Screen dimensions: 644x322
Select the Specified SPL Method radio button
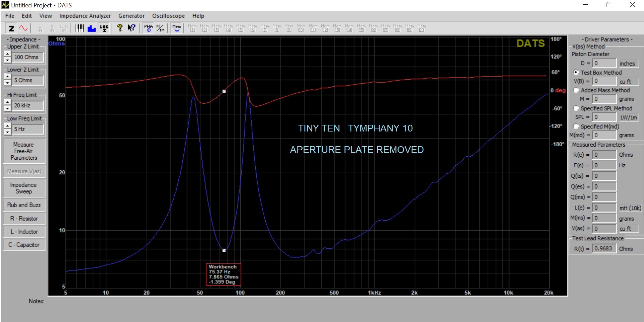[x=576, y=108]
